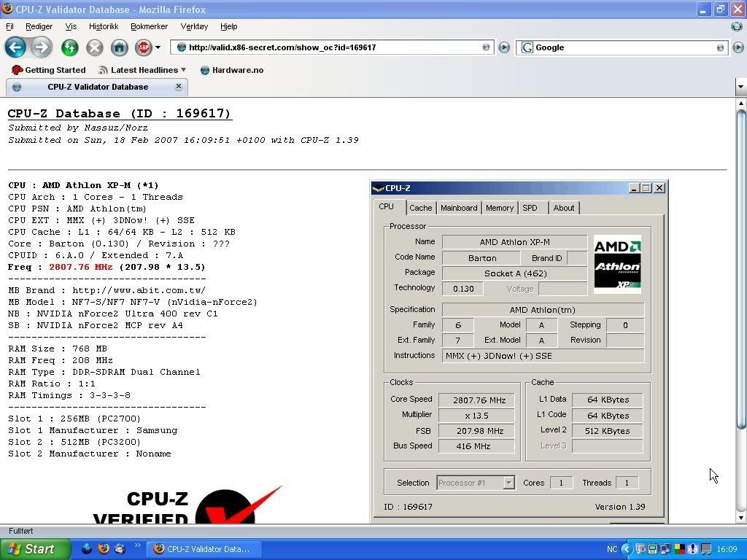Open the Historikk menu

pos(104,26)
